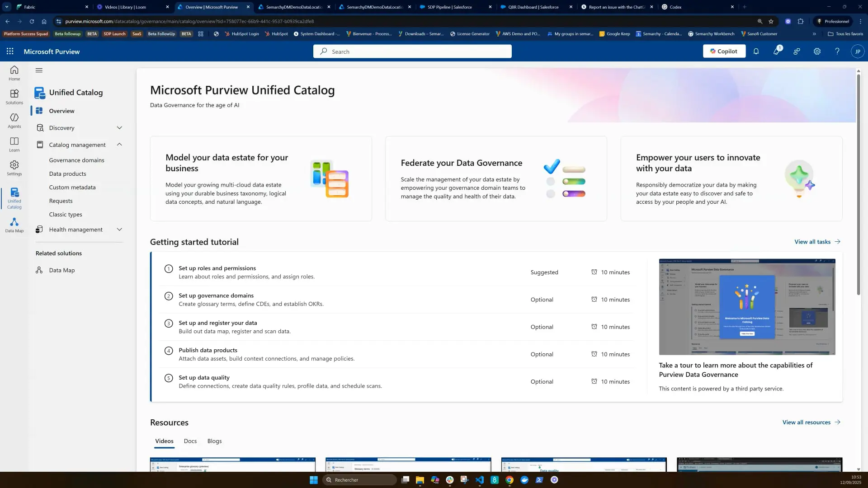868x488 pixels.
Task: Play the Purview tour video thumbnail
Action: click(x=747, y=307)
